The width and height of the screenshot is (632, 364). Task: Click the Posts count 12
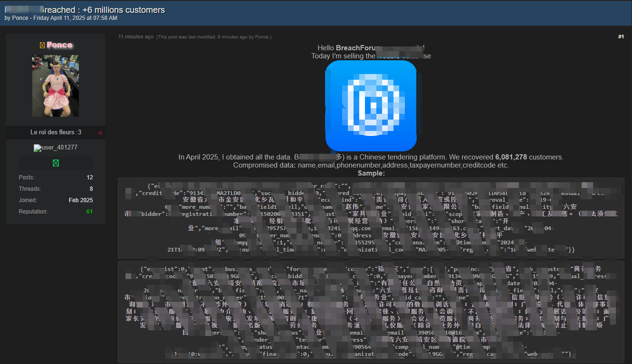[90, 177]
